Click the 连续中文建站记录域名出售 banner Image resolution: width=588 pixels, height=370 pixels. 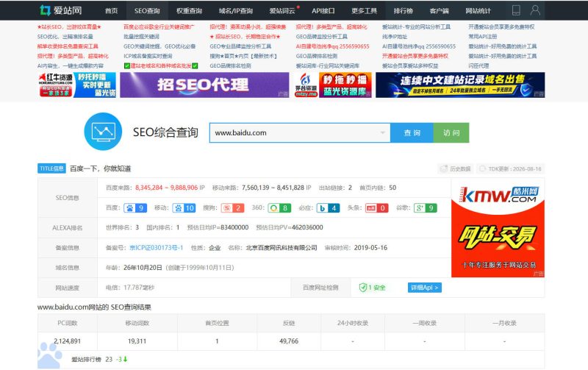click(x=460, y=85)
